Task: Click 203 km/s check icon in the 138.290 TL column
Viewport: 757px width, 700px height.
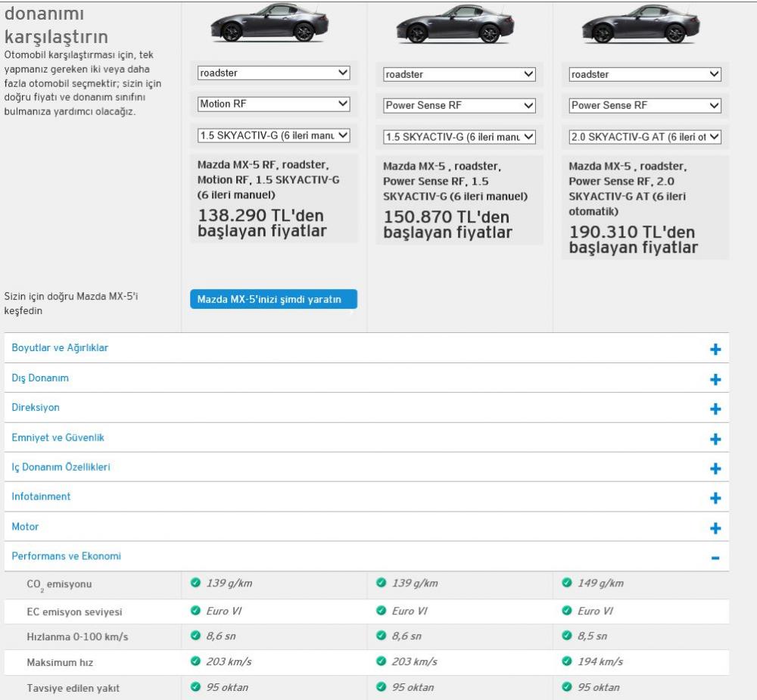Action: 195,661
